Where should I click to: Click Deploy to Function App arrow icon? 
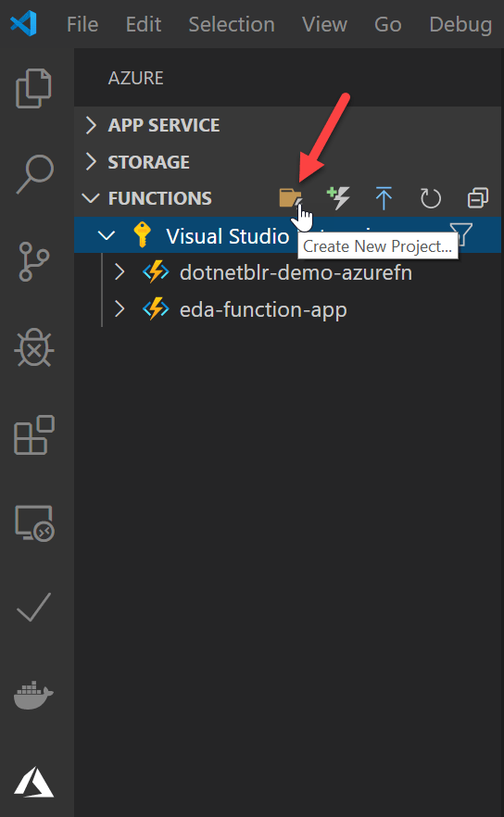(x=384, y=198)
